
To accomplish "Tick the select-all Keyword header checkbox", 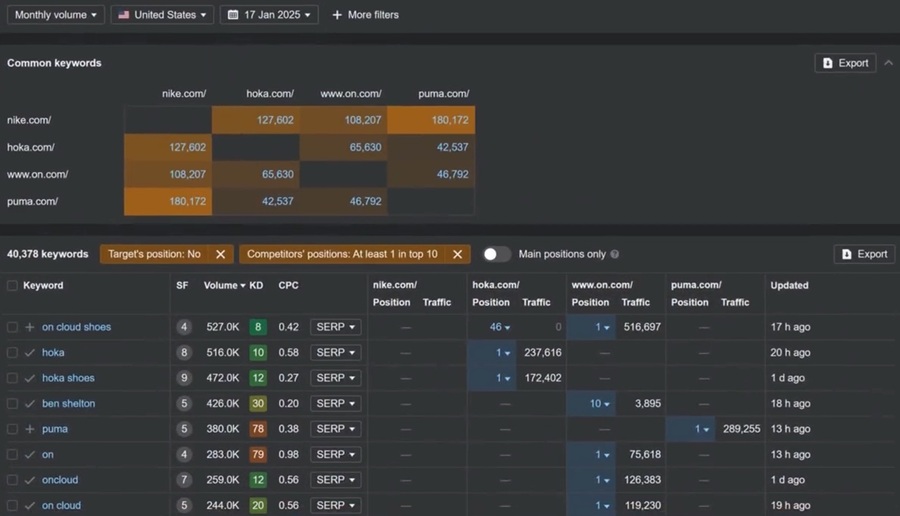I will point(12,285).
